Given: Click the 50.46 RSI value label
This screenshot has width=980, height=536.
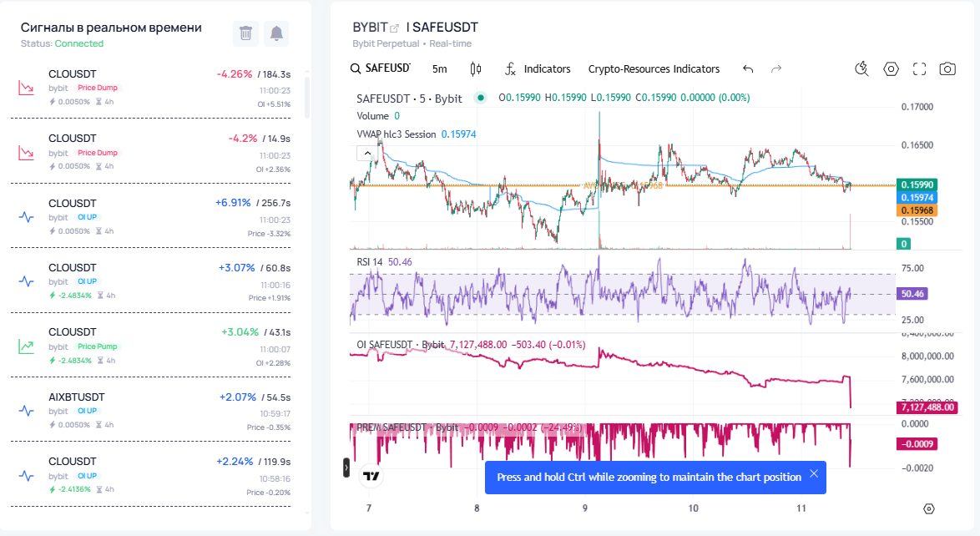Looking at the screenshot, I should coord(912,293).
